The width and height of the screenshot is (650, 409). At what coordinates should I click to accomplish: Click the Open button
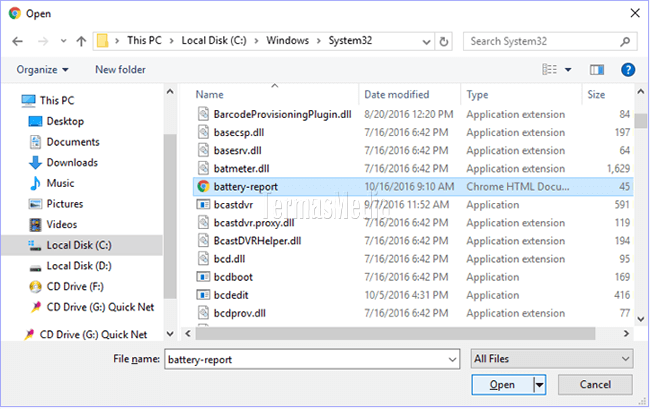[502, 385]
